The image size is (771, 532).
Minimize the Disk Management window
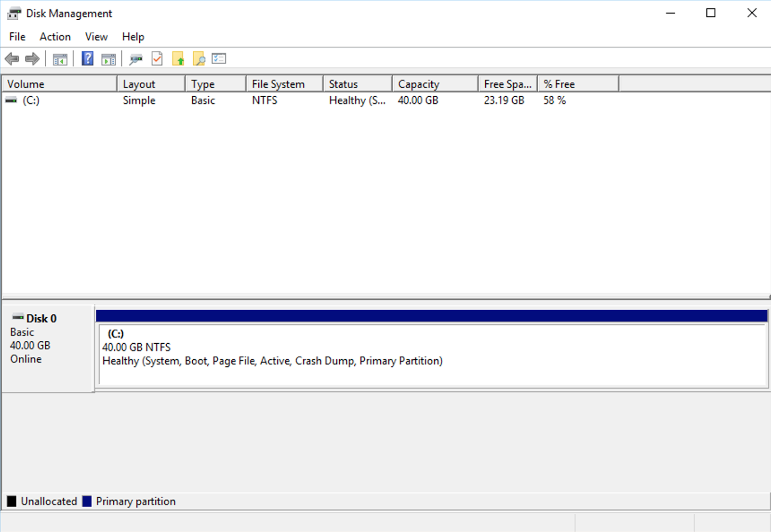click(670, 13)
